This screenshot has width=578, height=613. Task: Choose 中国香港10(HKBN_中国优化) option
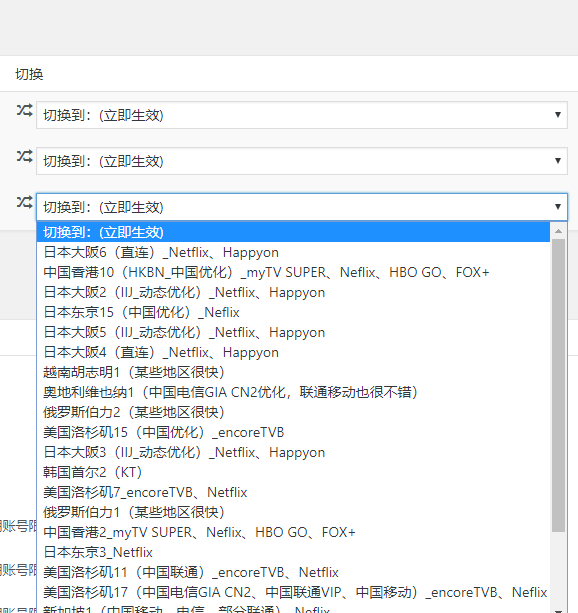[293, 272]
